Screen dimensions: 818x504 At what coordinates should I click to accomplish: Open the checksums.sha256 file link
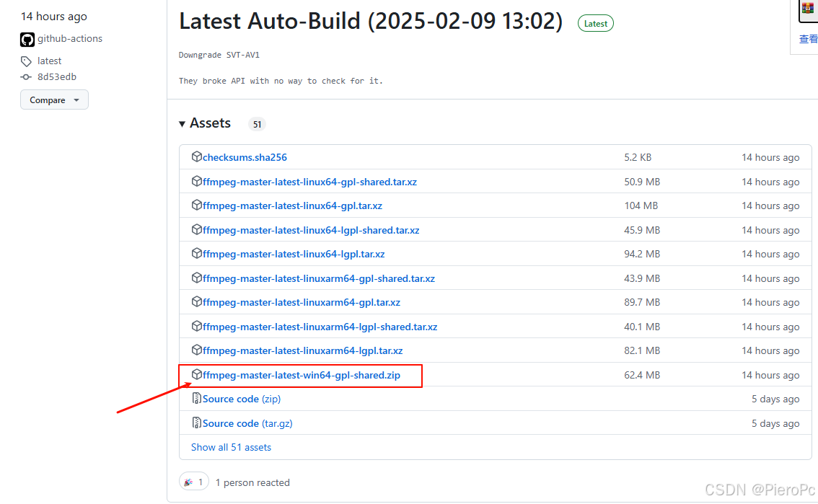[x=245, y=157]
